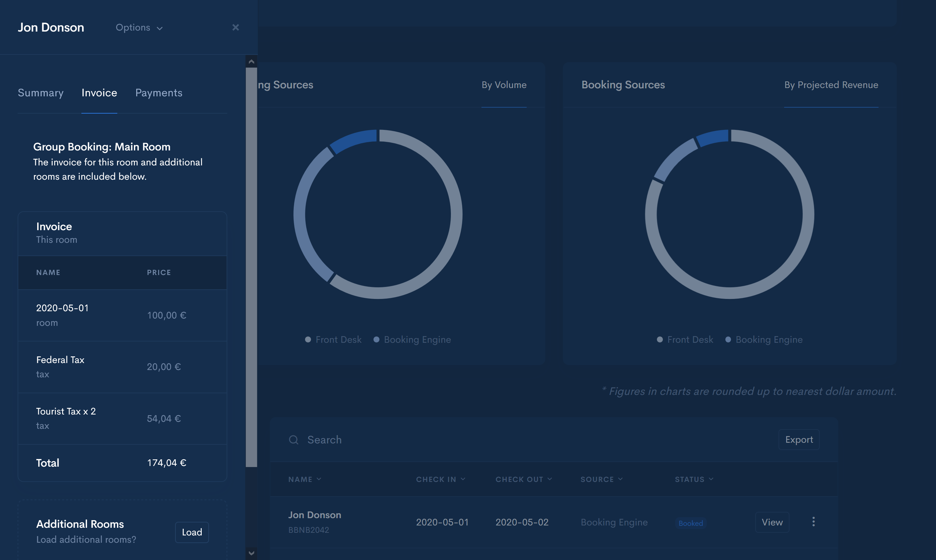Click the vertical ellipsis menu icon for Jon Donson
Screen dimensions: 936x560
tap(813, 521)
